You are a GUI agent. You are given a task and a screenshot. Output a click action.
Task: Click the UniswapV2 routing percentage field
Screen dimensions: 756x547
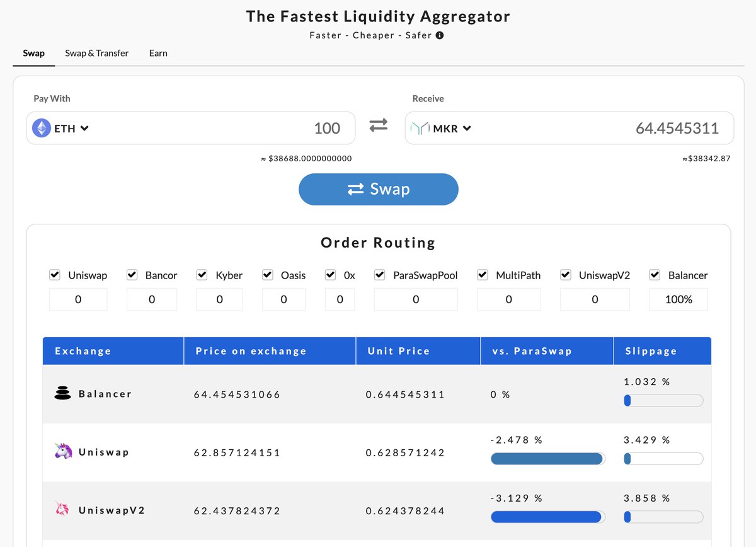point(595,299)
